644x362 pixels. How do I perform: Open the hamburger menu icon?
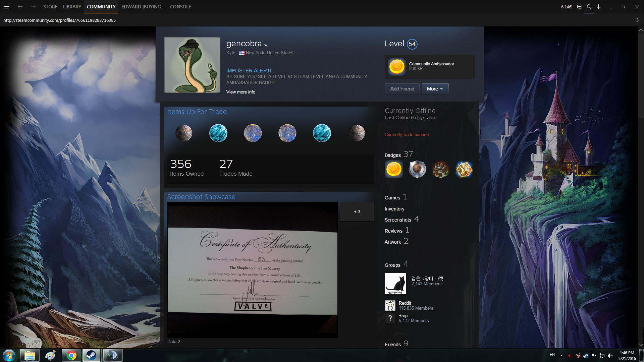tap(7, 7)
